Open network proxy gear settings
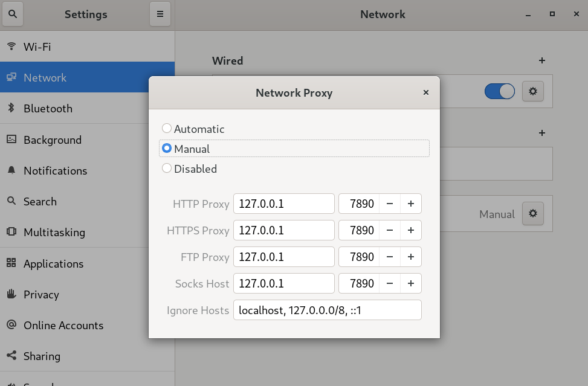Image resolution: width=588 pixels, height=386 pixels. pos(532,214)
